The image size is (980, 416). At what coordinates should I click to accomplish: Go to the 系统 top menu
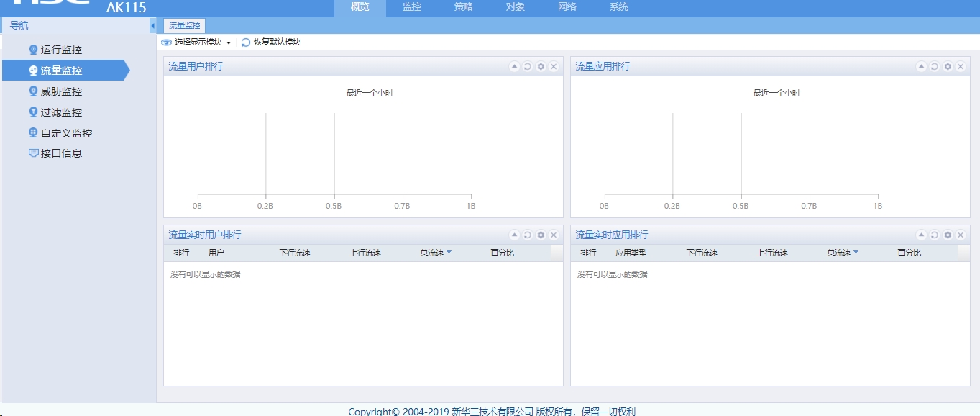pyautogui.click(x=619, y=7)
